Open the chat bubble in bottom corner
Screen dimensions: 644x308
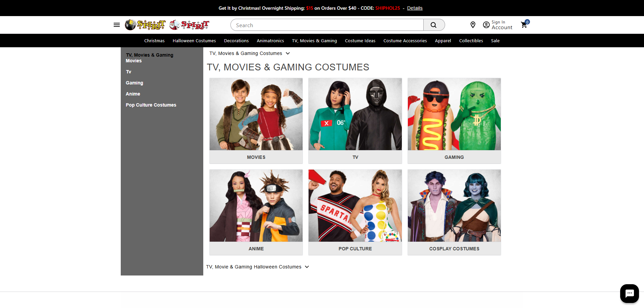coord(630,293)
